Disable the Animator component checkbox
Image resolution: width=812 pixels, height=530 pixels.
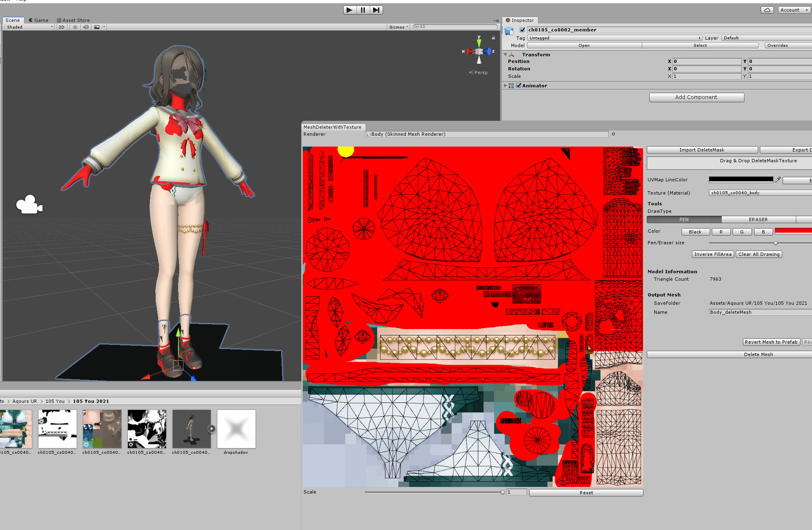[x=518, y=86]
